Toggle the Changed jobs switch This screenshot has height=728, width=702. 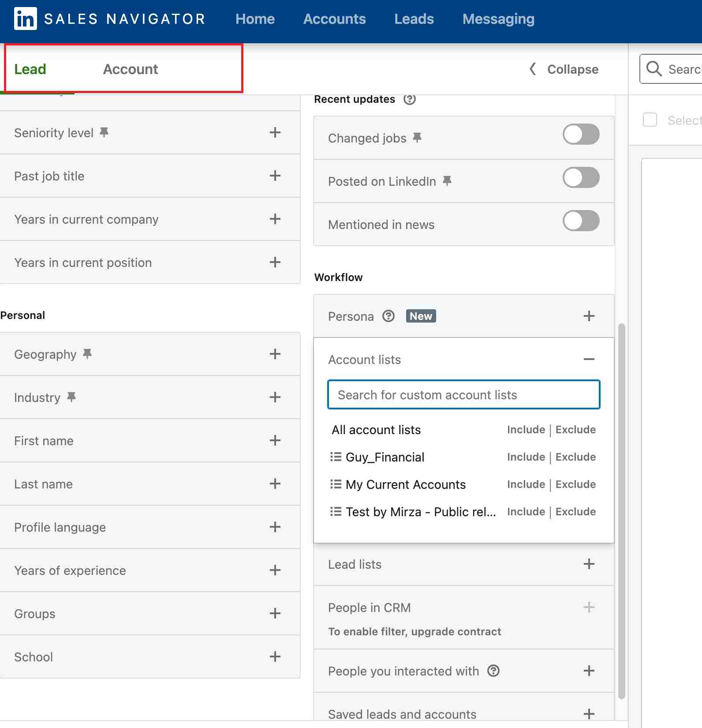pos(581,134)
